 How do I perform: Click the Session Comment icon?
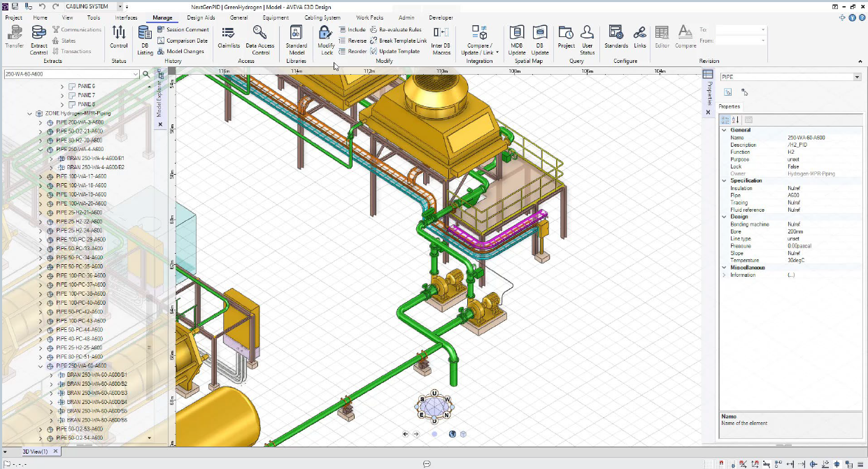(x=161, y=29)
